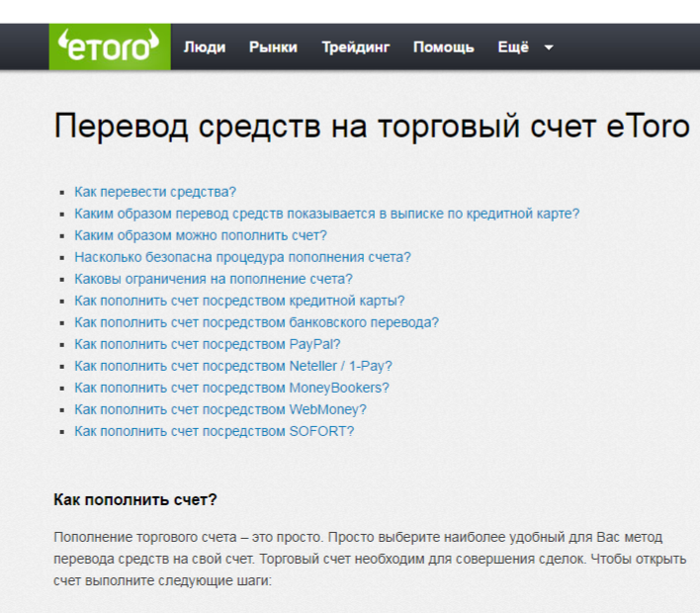Open the Neteller / 1-Pay link
Screen dimensions: 700x613
233,366
